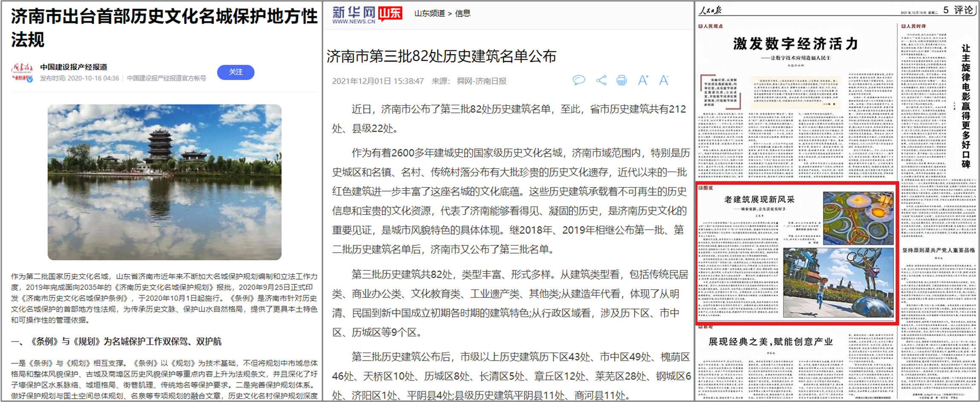Image resolution: width=980 pixels, height=402 pixels.
Task: Increase font size with A+ icon
Action: click(x=643, y=80)
